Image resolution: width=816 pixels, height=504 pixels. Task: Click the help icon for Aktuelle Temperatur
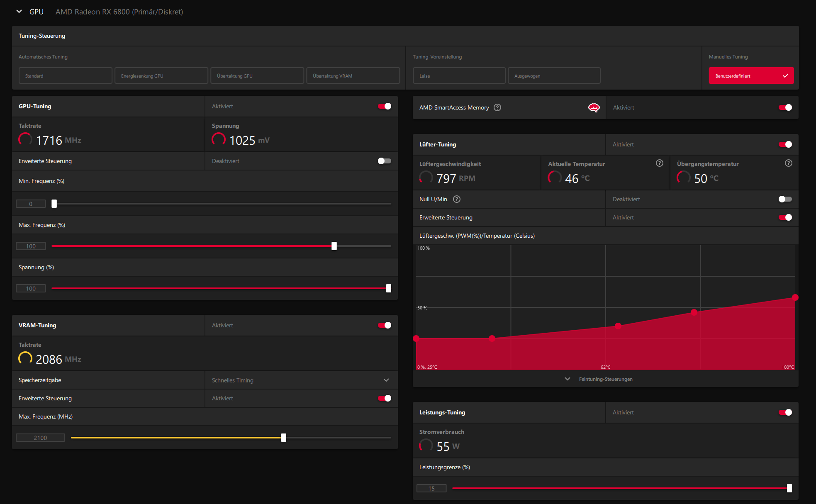[x=659, y=163]
